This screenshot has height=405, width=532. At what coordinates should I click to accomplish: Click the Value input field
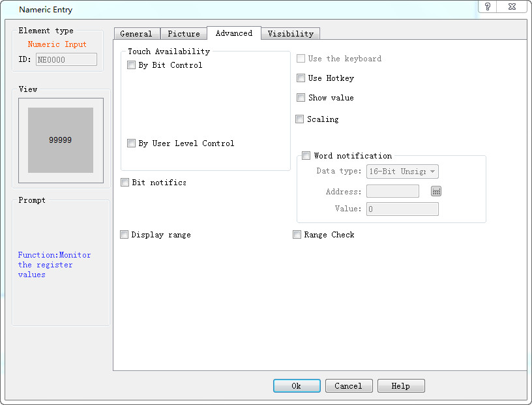tap(402, 209)
